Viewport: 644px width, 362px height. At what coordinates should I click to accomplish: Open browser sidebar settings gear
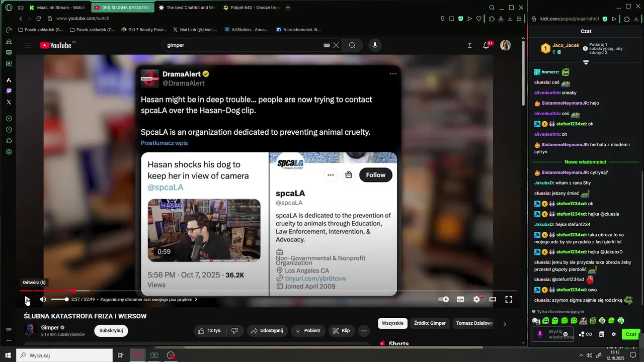click(x=9, y=152)
